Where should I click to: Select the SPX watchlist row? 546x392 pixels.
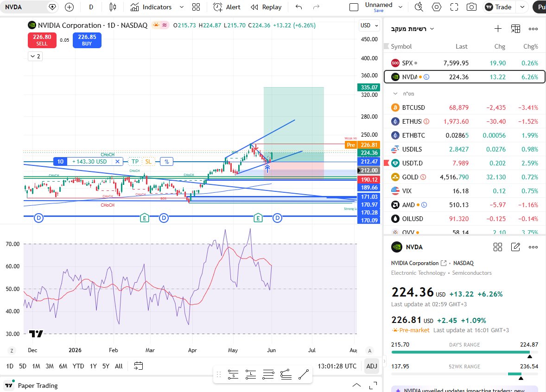pos(464,63)
